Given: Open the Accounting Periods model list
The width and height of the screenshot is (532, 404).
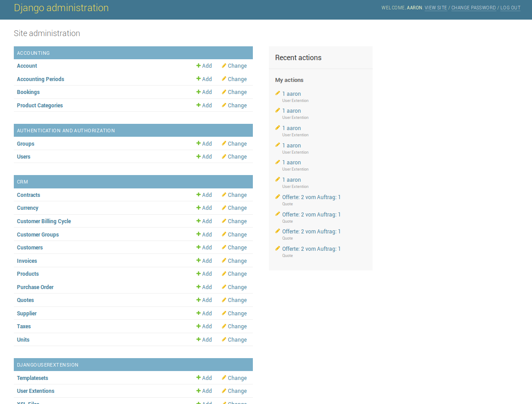Looking at the screenshot, I should (41, 79).
